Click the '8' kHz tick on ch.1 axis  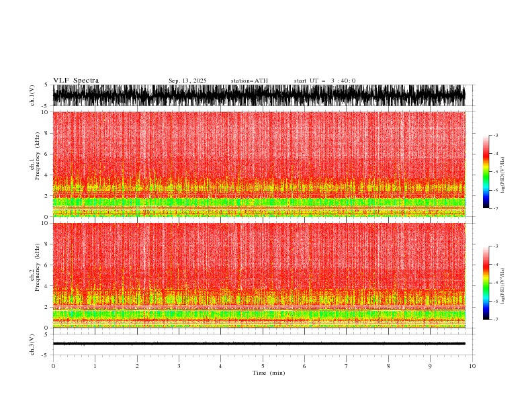pyautogui.click(x=47, y=133)
